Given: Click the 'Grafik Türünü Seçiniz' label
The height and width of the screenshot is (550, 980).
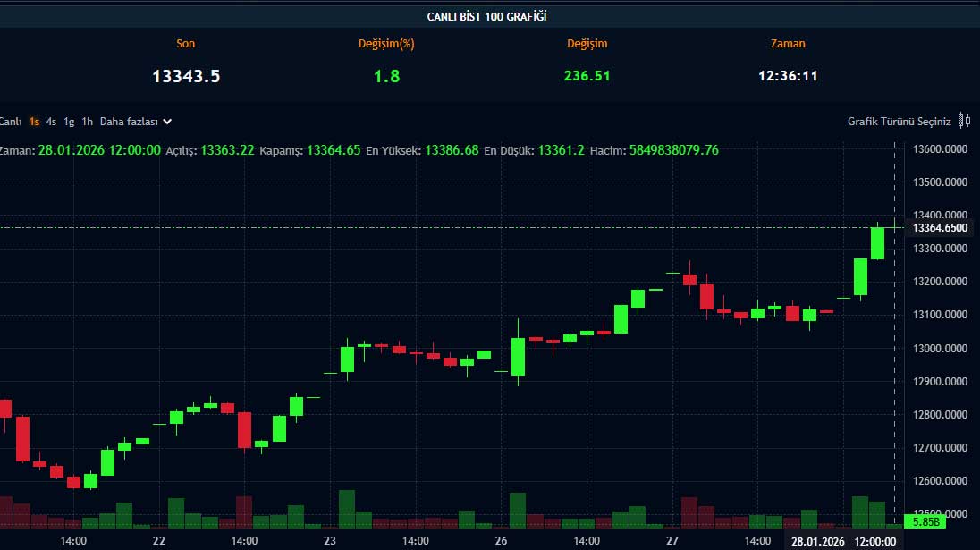Looking at the screenshot, I should click(899, 121).
